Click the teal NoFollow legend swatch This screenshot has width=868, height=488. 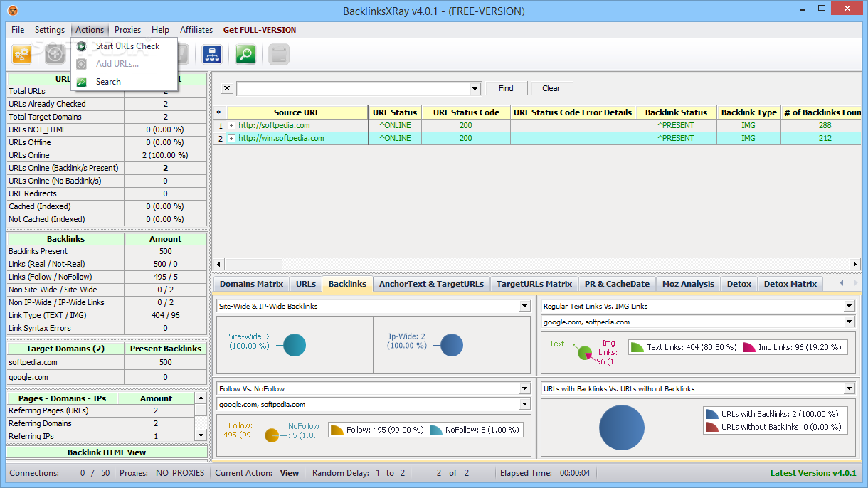point(436,430)
